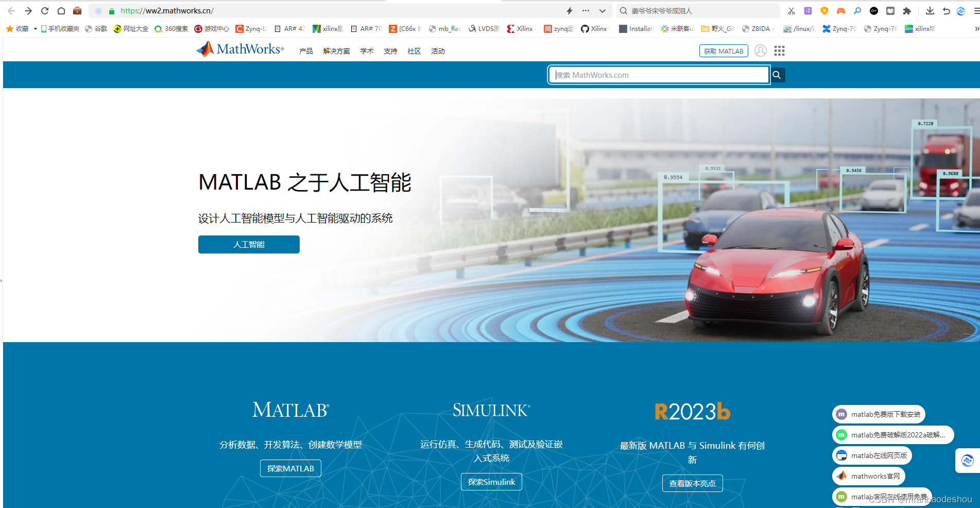Open the apps grid icon next to profile
Viewport: 980px width, 508px height.
(x=779, y=50)
